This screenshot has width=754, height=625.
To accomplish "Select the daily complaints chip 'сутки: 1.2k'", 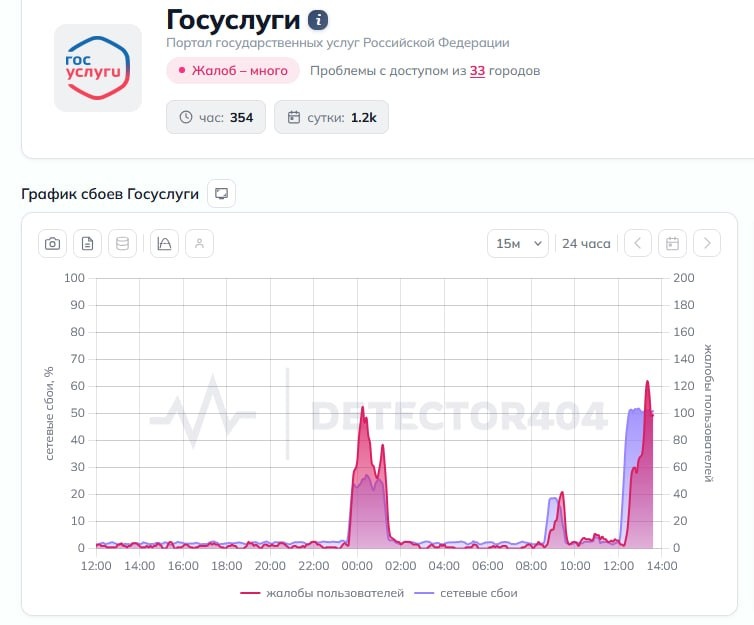I will point(331,117).
